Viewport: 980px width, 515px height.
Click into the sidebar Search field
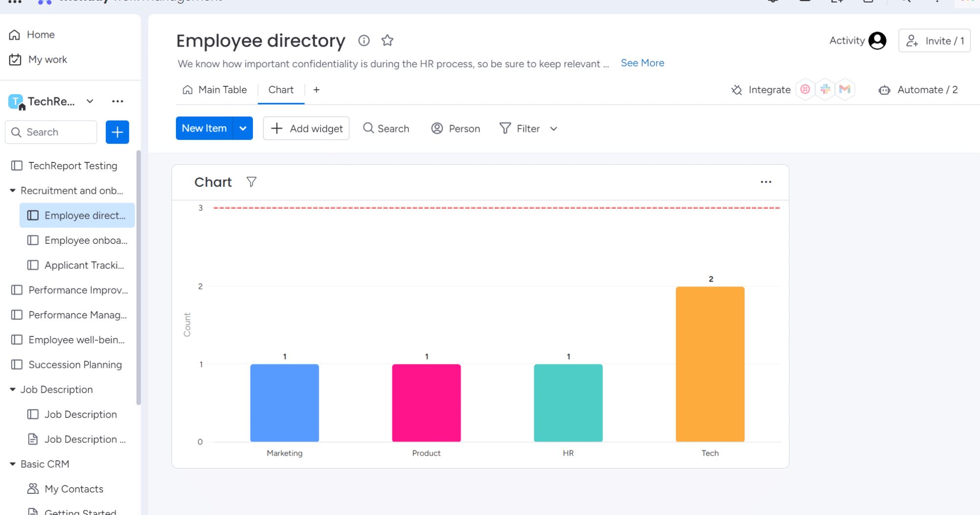click(x=51, y=132)
